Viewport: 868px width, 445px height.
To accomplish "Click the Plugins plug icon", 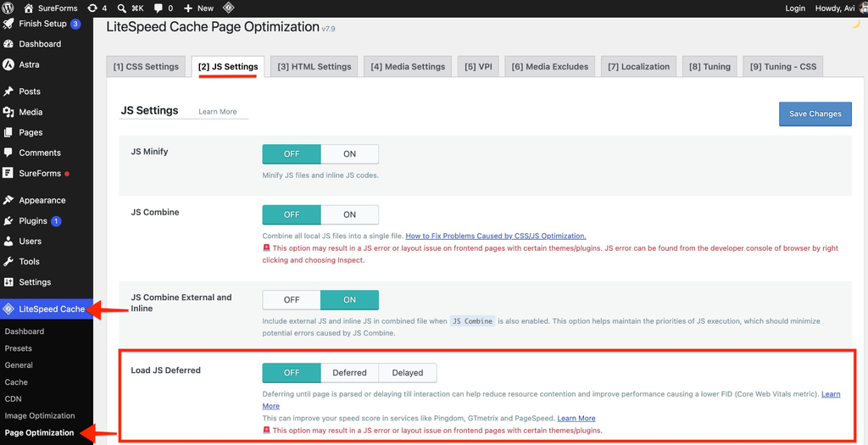I will [8, 221].
